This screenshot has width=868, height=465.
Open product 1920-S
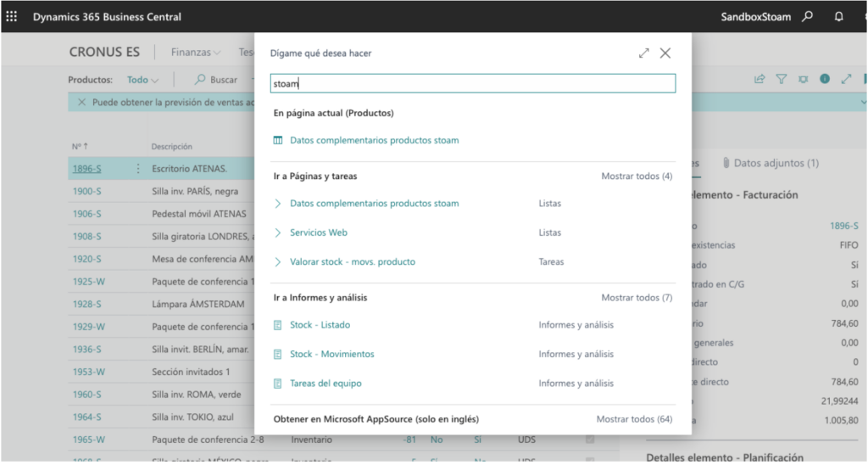[x=87, y=260]
